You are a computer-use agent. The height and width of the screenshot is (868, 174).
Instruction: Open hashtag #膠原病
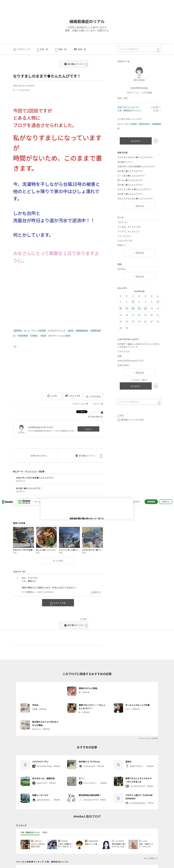point(18,331)
